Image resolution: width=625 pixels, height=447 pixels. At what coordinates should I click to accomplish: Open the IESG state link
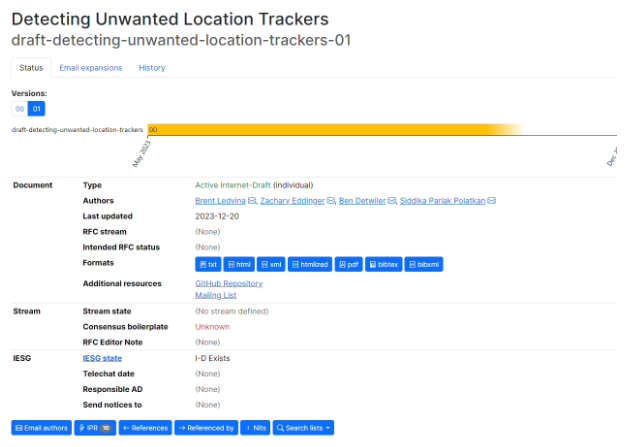coord(102,358)
